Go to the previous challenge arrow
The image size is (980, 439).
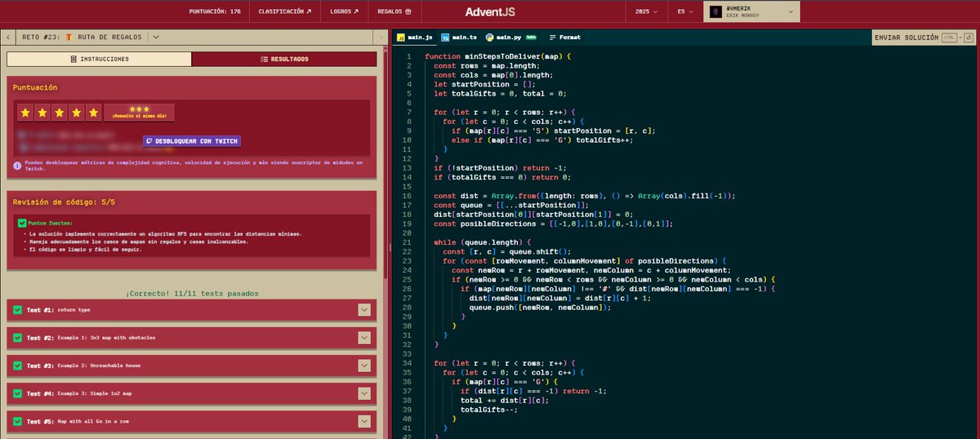7,37
